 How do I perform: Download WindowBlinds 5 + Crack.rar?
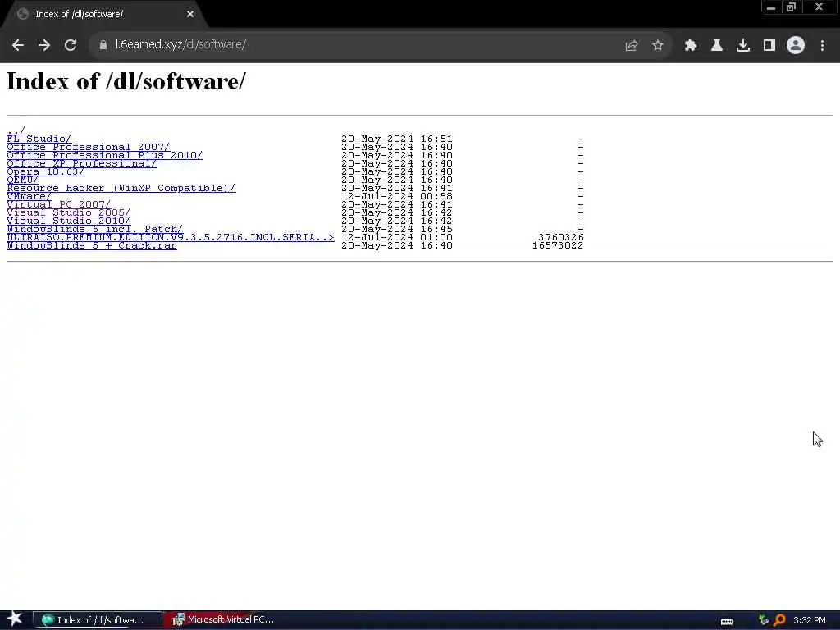coord(92,245)
